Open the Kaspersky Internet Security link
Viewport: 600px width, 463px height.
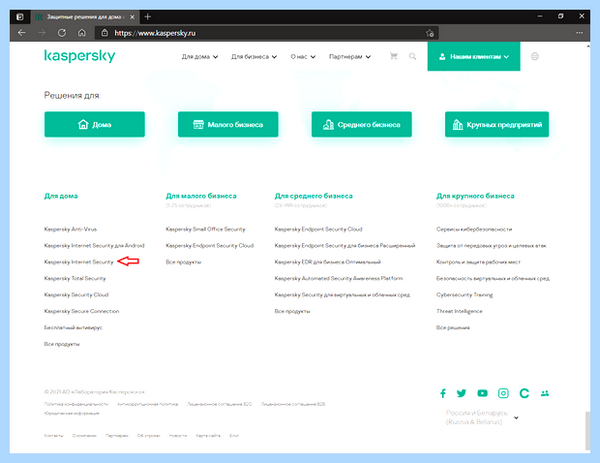coord(79,262)
